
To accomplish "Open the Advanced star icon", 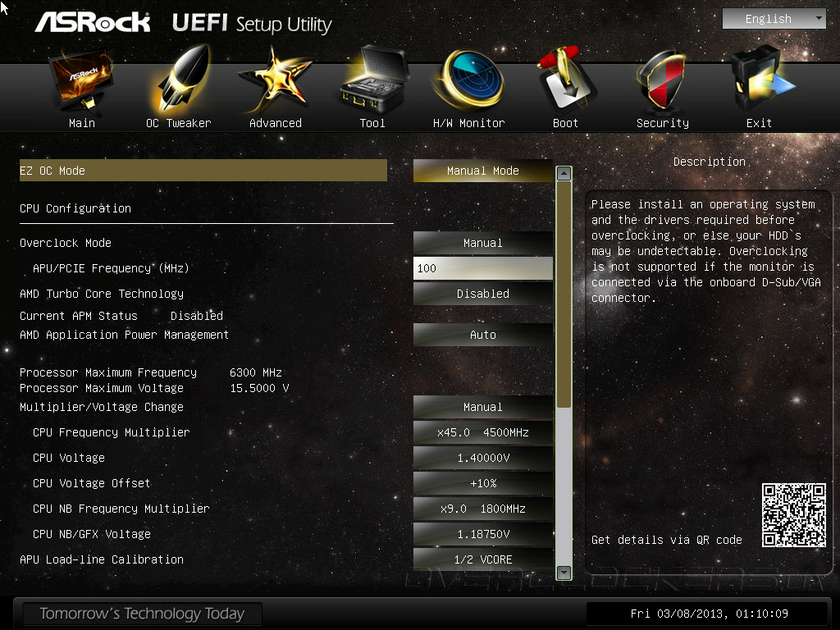I will click(276, 80).
